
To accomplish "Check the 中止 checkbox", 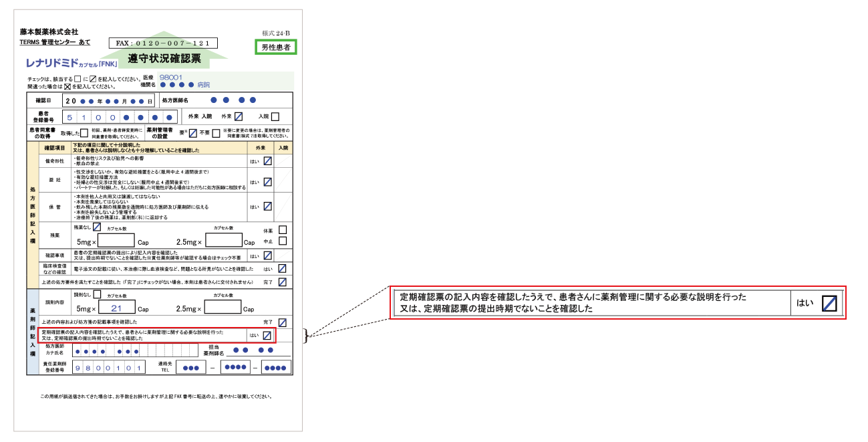I will 283,241.
